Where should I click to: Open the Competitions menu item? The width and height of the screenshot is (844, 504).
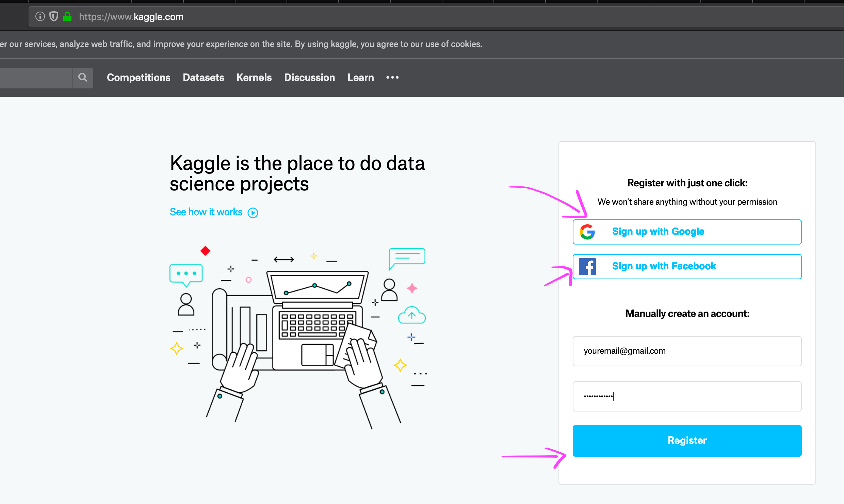[x=139, y=78]
